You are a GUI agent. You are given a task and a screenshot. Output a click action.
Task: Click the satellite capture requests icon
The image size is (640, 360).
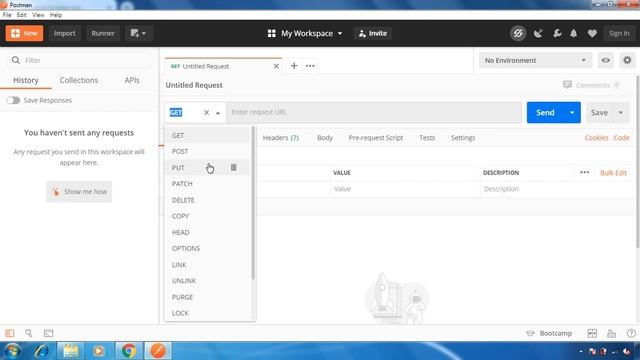(538, 33)
